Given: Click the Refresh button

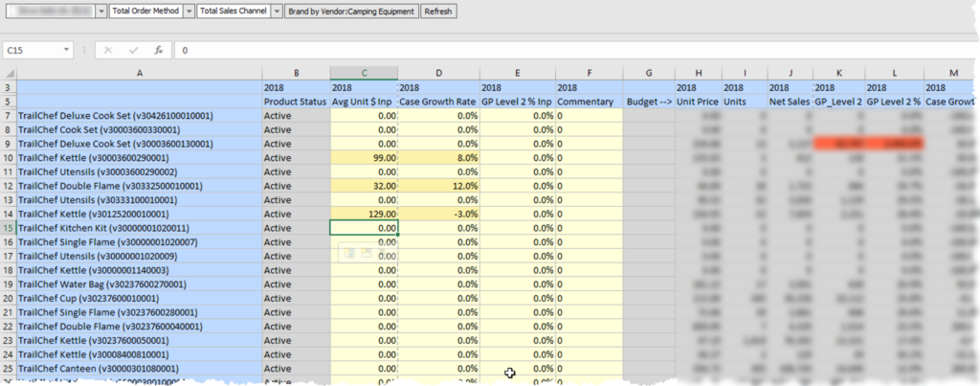Looking at the screenshot, I should (x=438, y=11).
